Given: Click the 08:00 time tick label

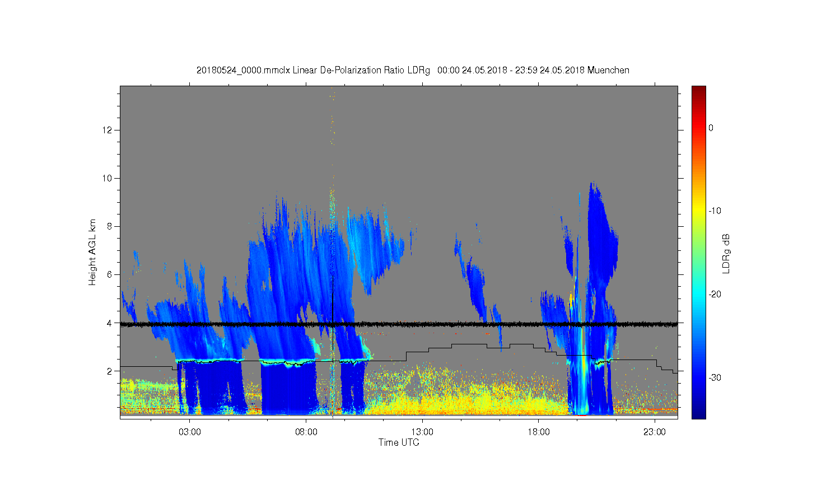Looking at the screenshot, I should [306, 432].
